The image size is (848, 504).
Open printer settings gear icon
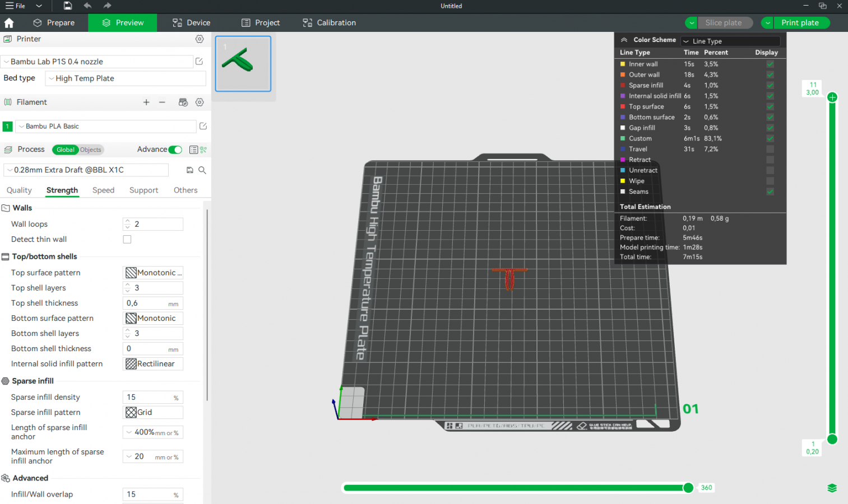coord(200,39)
